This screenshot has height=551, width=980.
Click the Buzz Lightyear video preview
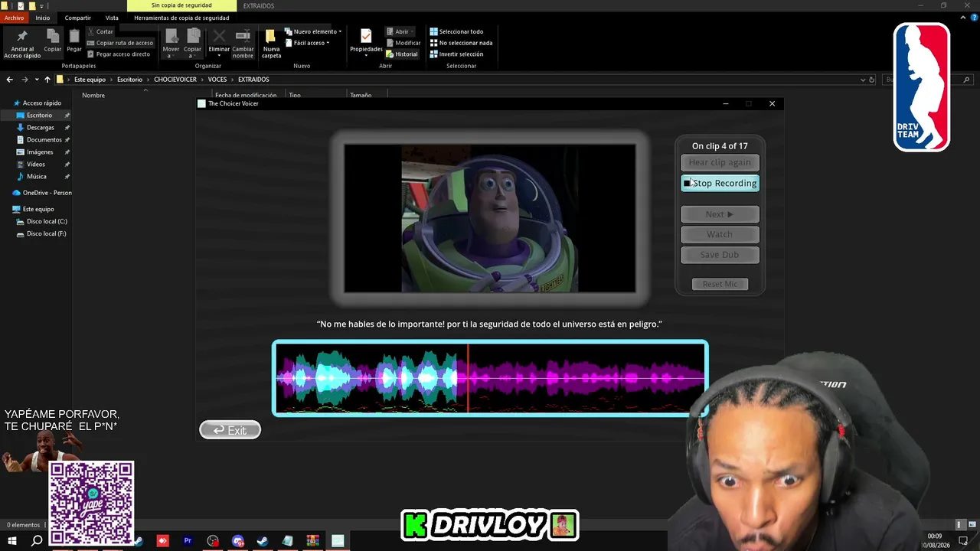tap(490, 218)
